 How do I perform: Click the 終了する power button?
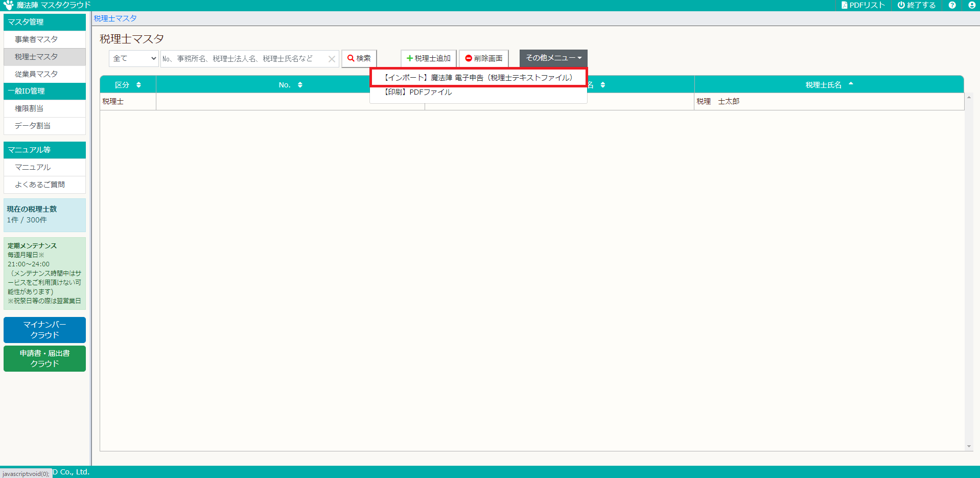click(917, 5)
